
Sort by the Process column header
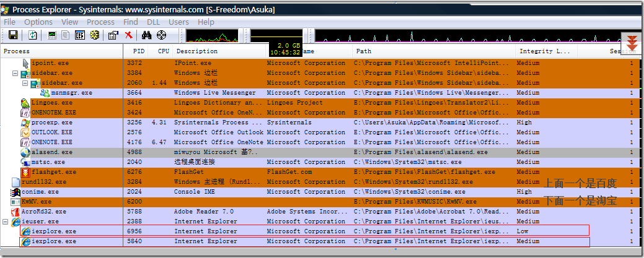click(61, 51)
